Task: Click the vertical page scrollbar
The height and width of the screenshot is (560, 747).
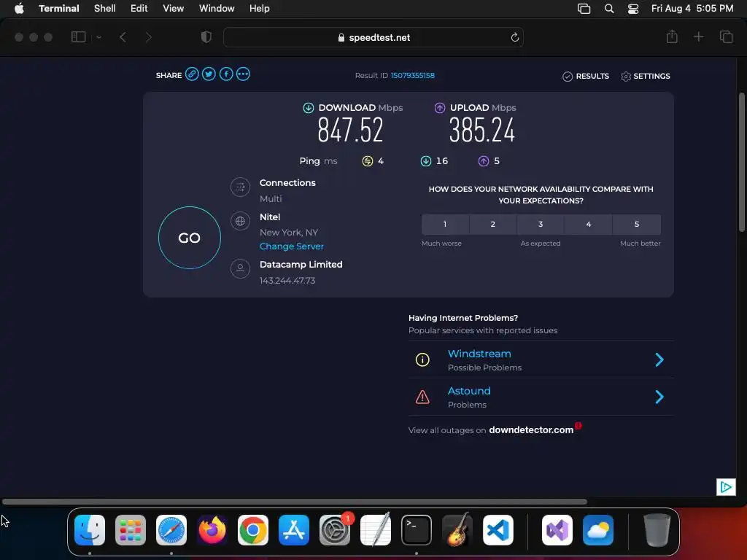Action: click(x=742, y=162)
